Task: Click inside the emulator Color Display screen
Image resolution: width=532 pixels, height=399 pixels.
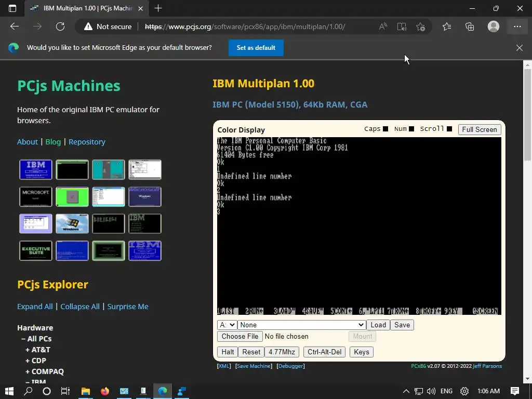Action: (359, 226)
